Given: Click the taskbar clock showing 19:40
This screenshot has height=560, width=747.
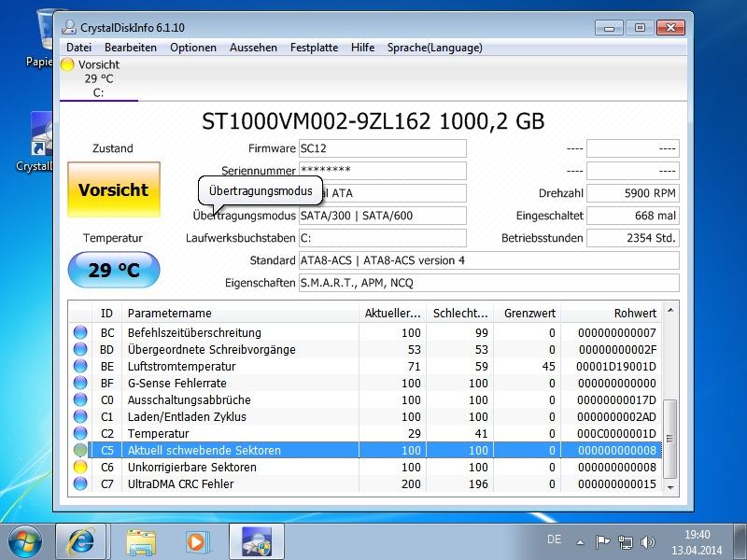Looking at the screenshot, I should (x=697, y=542).
